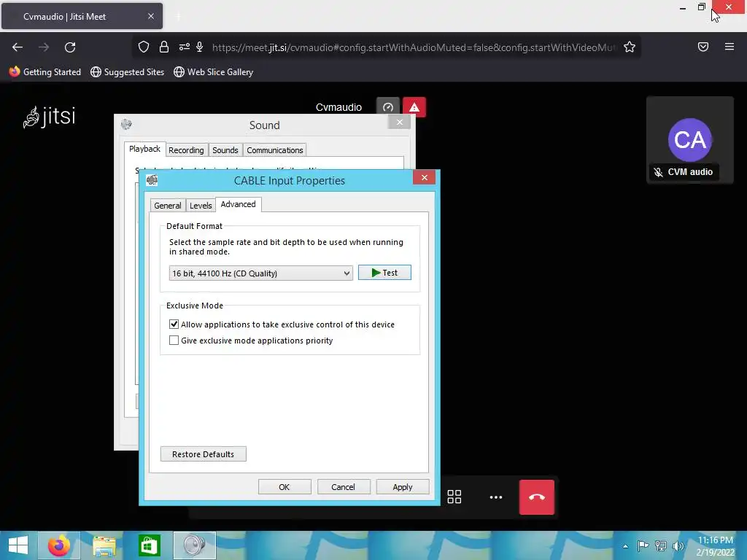Click the Firefox taskbar icon
The image size is (747, 560).
(59, 545)
